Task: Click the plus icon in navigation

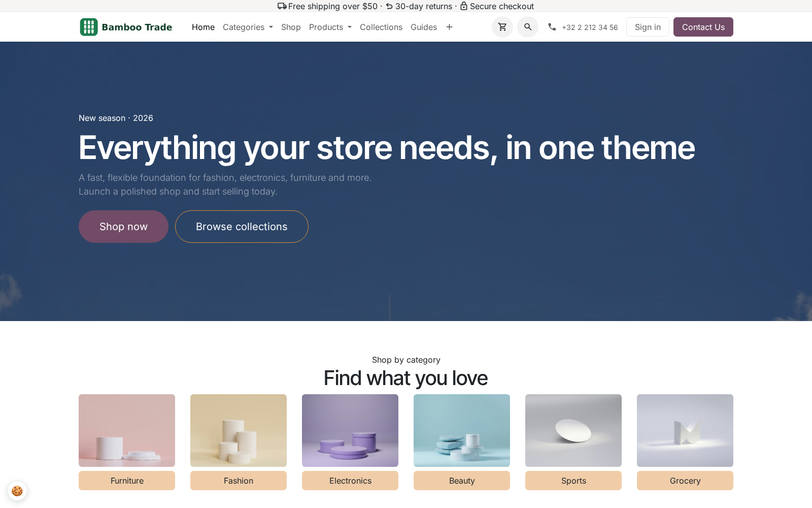Action: [x=449, y=27]
